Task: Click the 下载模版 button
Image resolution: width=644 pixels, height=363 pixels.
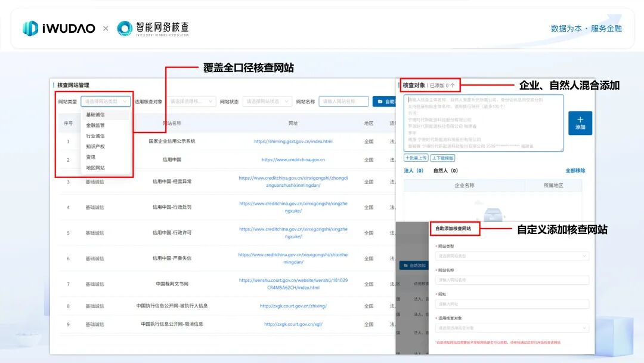Action: 442,158
